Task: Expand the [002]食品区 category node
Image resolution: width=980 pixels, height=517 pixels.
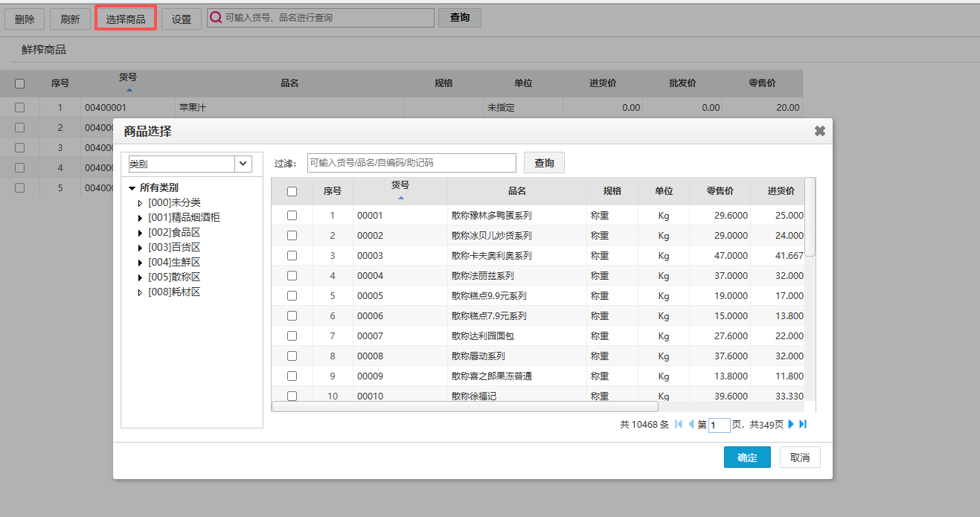Action: click(140, 233)
